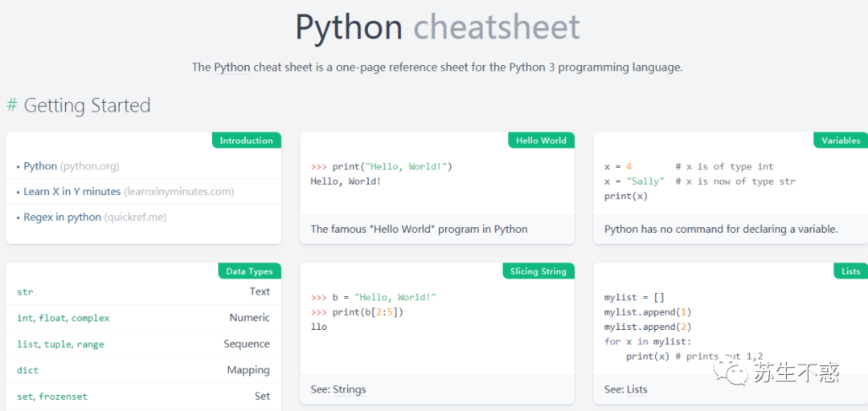Viewport: 868px width, 411px height.
Task: Click the b = "Hello, World!" code line
Action: click(374, 297)
